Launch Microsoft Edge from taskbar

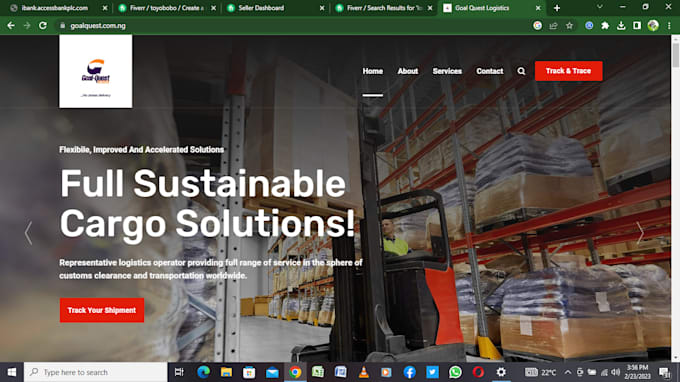click(x=203, y=372)
